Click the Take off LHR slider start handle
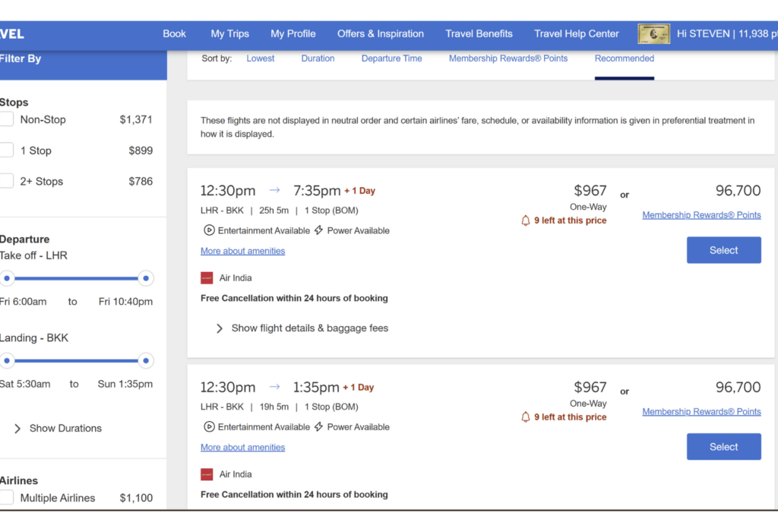778x532 pixels. click(x=7, y=278)
